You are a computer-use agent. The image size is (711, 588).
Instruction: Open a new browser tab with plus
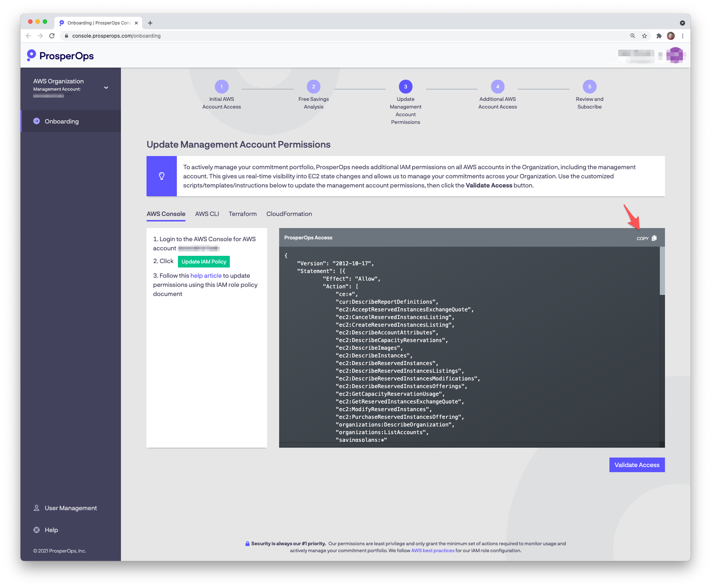tap(150, 23)
